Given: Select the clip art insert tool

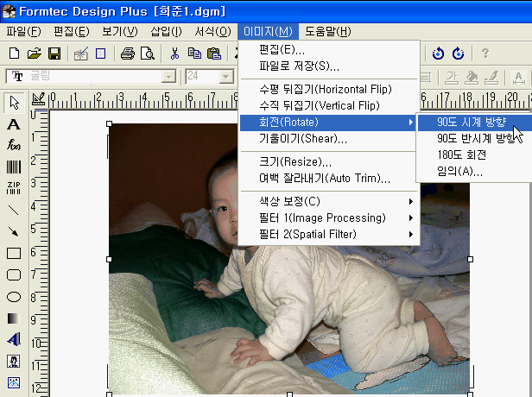Looking at the screenshot, I should pyautogui.click(x=14, y=361).
